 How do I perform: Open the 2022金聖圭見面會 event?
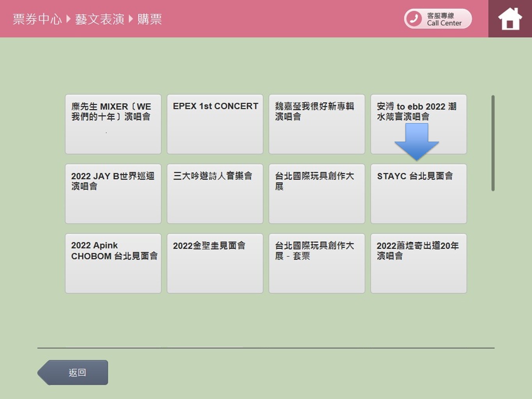[x=215, y=263]
